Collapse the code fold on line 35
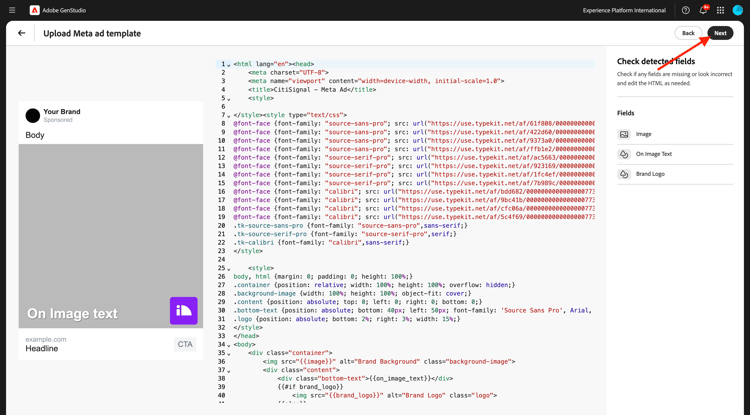750x415 pixels. (x=229, y=354)
